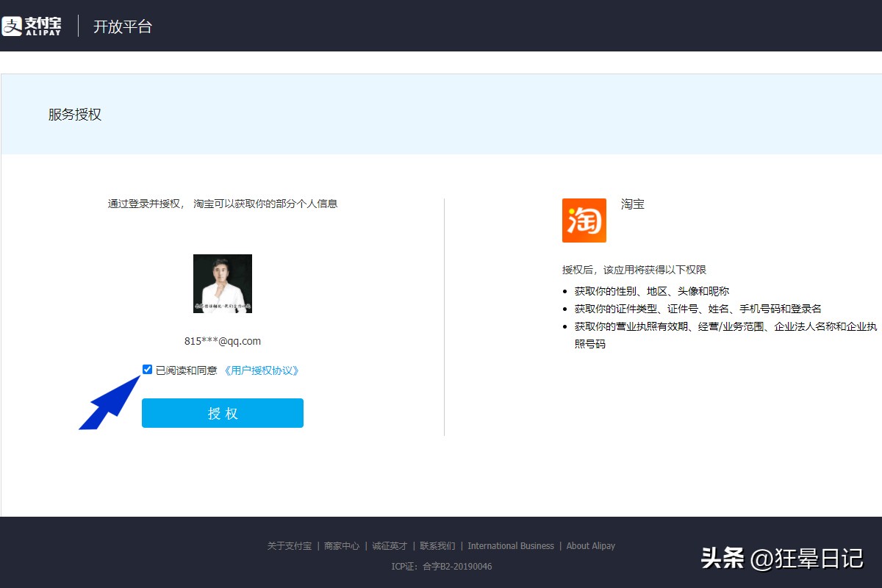The height and width of the screenshot is (588, 882).
Task: Click the Taobao app icon
Action: pos(584,221)
